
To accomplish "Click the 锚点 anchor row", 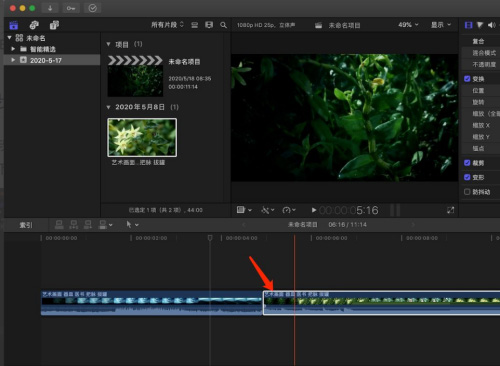I will pos(481,148).
